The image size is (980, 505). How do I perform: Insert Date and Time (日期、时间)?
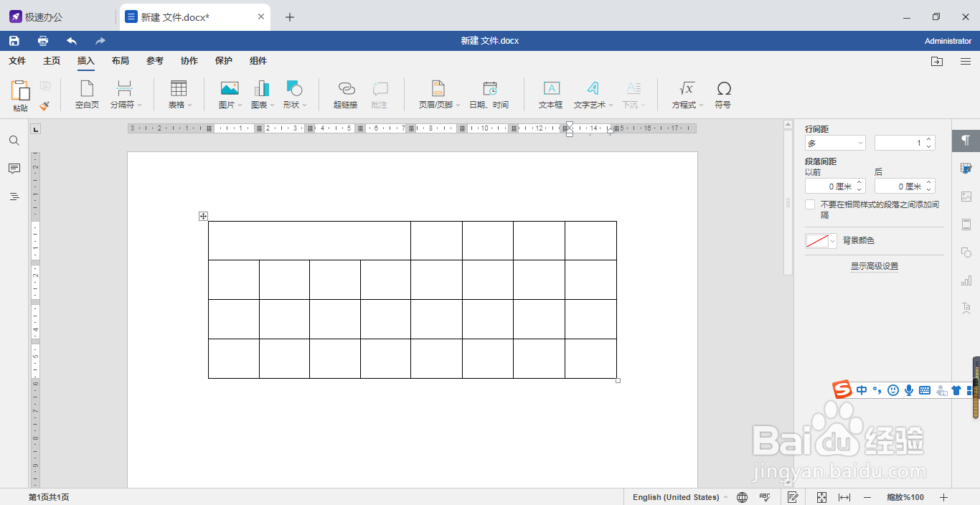pos(489,95)
